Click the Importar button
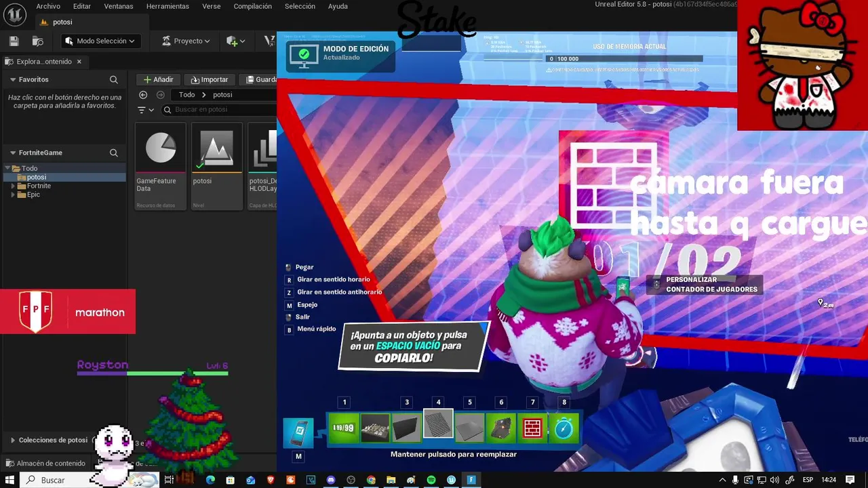This screenshot has height=488, width=868. click(x=210, y=79)
